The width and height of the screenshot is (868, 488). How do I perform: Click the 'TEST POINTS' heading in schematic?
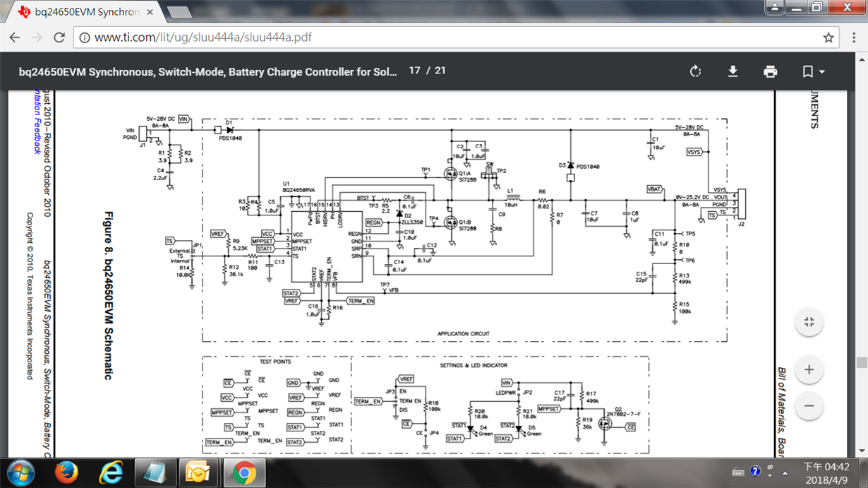coord(275,362)
